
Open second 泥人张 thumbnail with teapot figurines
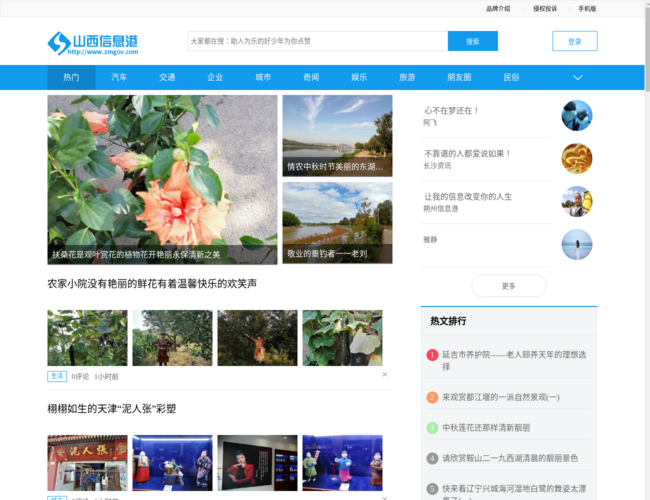click(x=172, y=463)
